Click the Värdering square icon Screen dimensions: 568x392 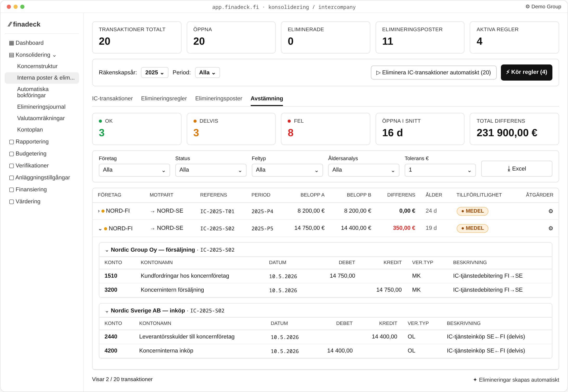pyautogui.click(x=11, y=201)
